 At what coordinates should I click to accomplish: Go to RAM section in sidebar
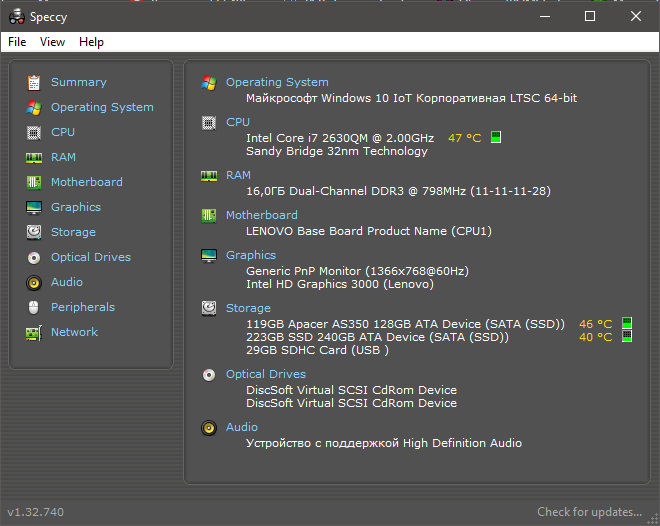pyautogui.click(x=63, y=157)
